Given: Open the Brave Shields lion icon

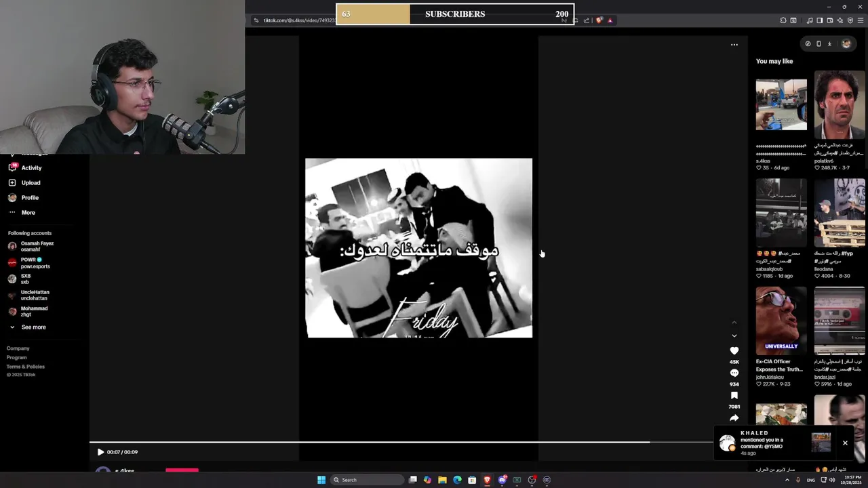Looking at the screenshot, I should tap(599, 20).
